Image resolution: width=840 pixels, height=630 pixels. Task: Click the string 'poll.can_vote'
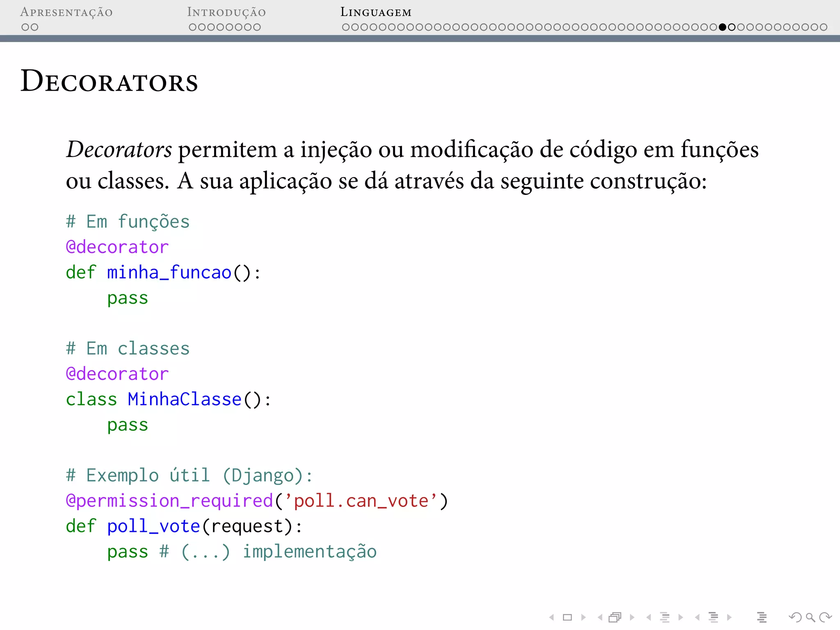[361, 501]
